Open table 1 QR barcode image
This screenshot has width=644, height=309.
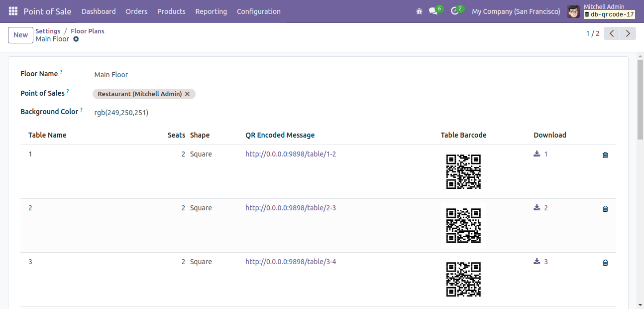[x=463, y=171]
